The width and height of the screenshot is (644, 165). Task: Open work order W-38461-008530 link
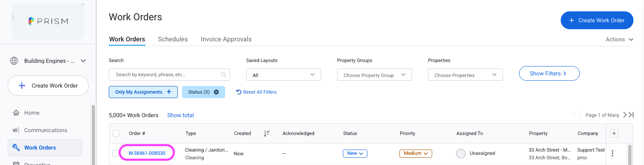147,153
